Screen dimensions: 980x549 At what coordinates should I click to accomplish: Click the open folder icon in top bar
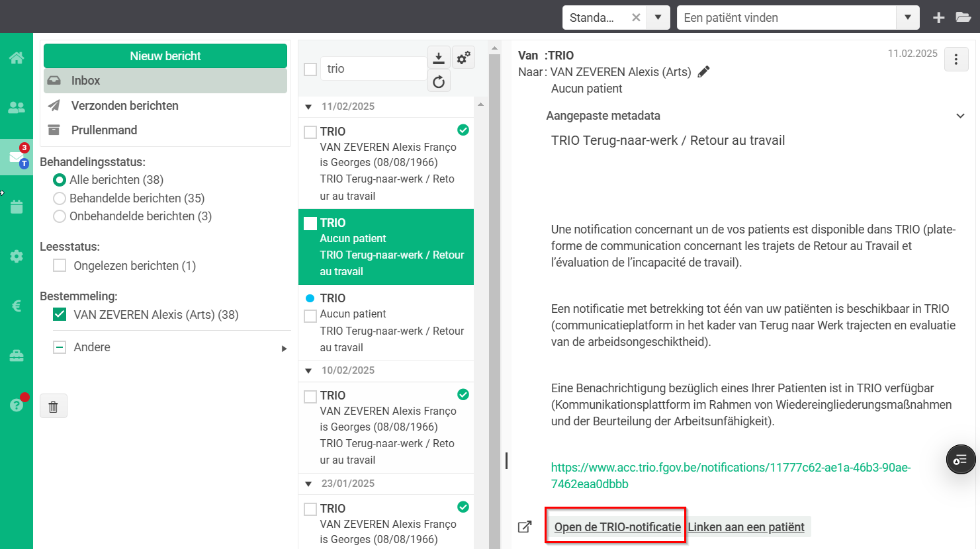[x=963, y=17]
